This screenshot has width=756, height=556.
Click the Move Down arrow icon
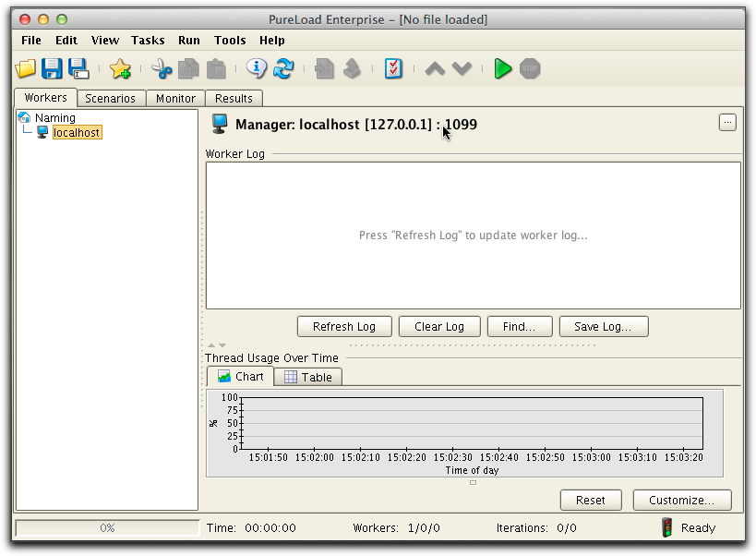click(462, 68)
